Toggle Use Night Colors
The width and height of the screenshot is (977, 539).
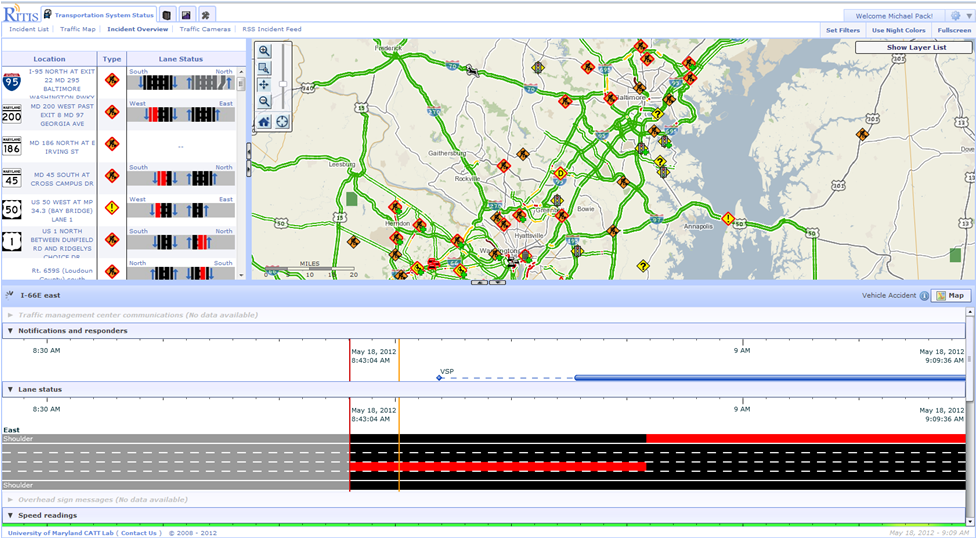click(x=898, y=30)
